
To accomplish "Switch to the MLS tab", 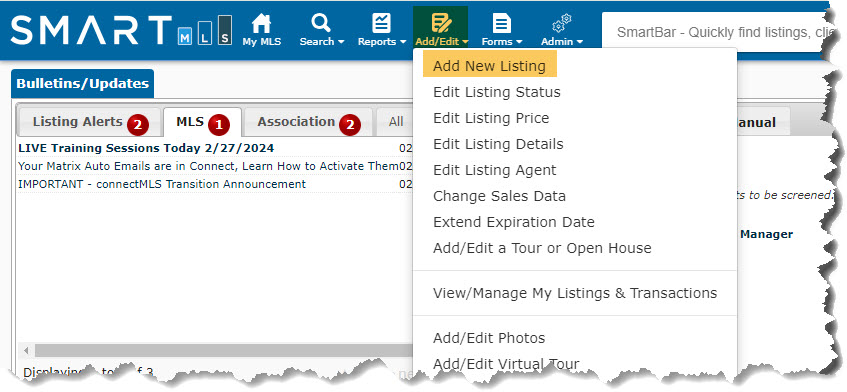I will pyautogui.click(x=203, y=123).
